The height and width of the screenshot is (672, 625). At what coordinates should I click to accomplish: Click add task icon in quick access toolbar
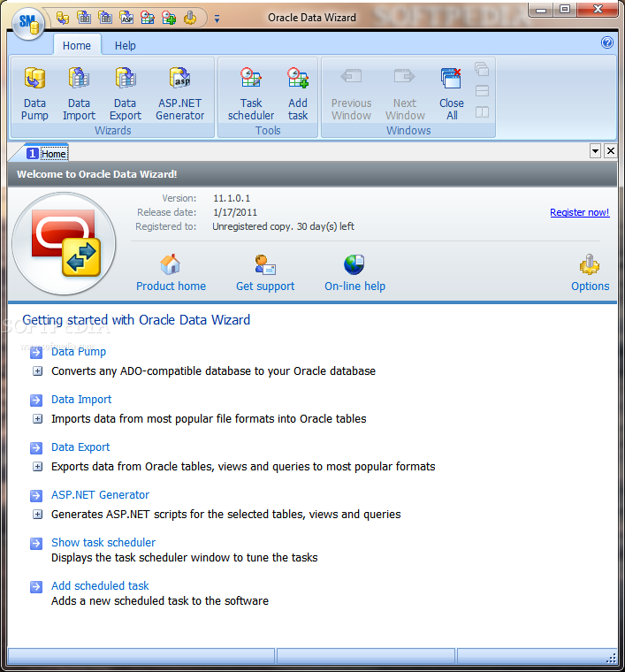[x=169, y=18]
